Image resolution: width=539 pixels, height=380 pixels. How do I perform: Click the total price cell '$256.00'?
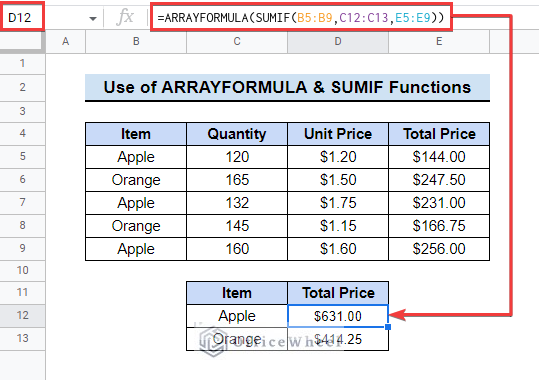[x=439, y=249]
